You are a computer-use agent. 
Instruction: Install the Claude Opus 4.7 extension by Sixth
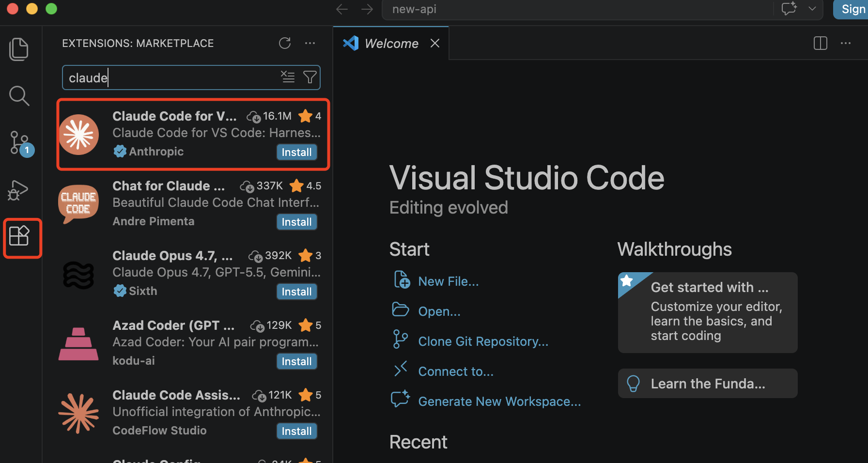click(297, 292)
